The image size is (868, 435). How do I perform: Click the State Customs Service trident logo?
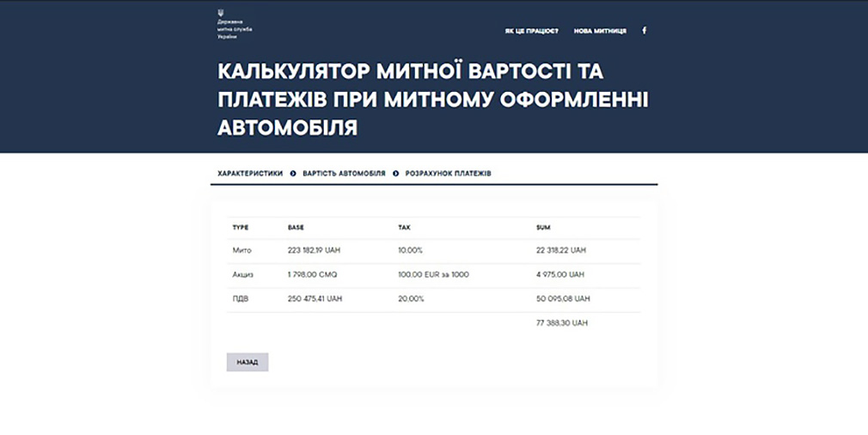(221, 14)
